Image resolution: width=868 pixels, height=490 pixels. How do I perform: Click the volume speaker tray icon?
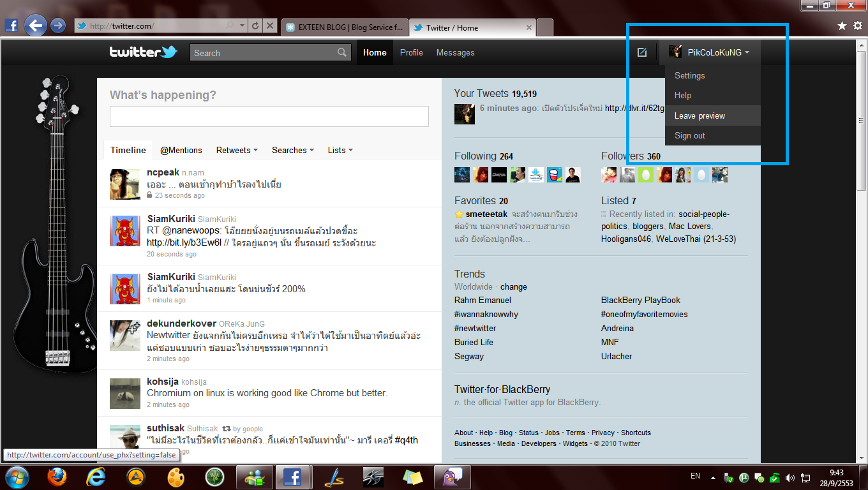(790, 477)
